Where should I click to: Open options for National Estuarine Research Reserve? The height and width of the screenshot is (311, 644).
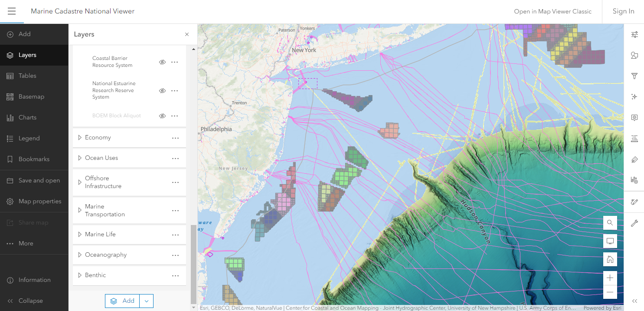(175, 91)
